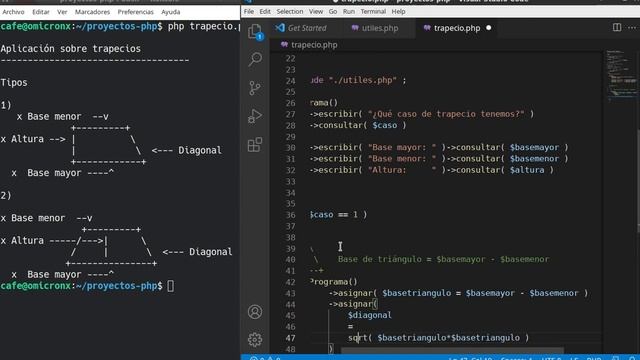Viewport: 640px width, 360px height.
Task: Click the PHP icon on trapecio.php tab
Action: (x=427, y=28)
